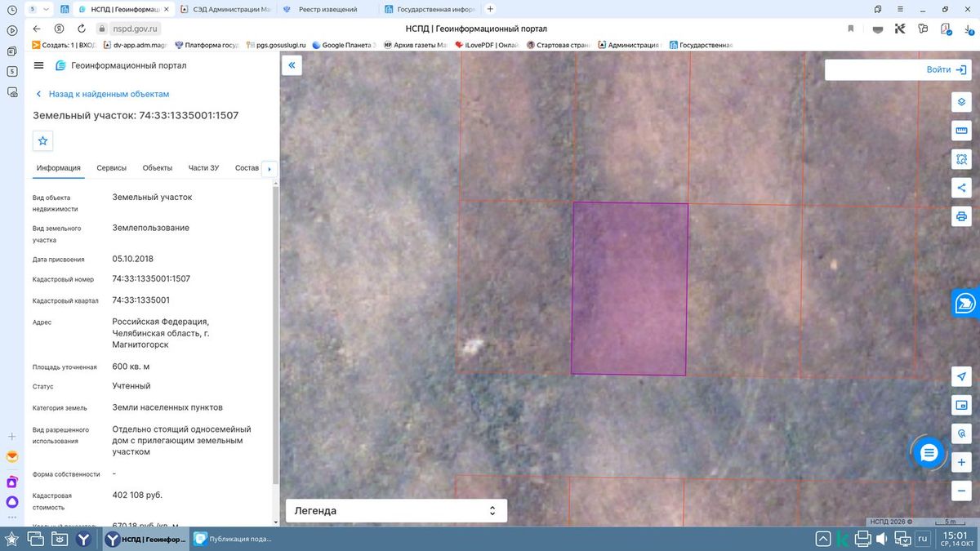Open the map layers panel
Image resolution: width=980 pixels, height=551 pixels.
[x=961, y=102]
